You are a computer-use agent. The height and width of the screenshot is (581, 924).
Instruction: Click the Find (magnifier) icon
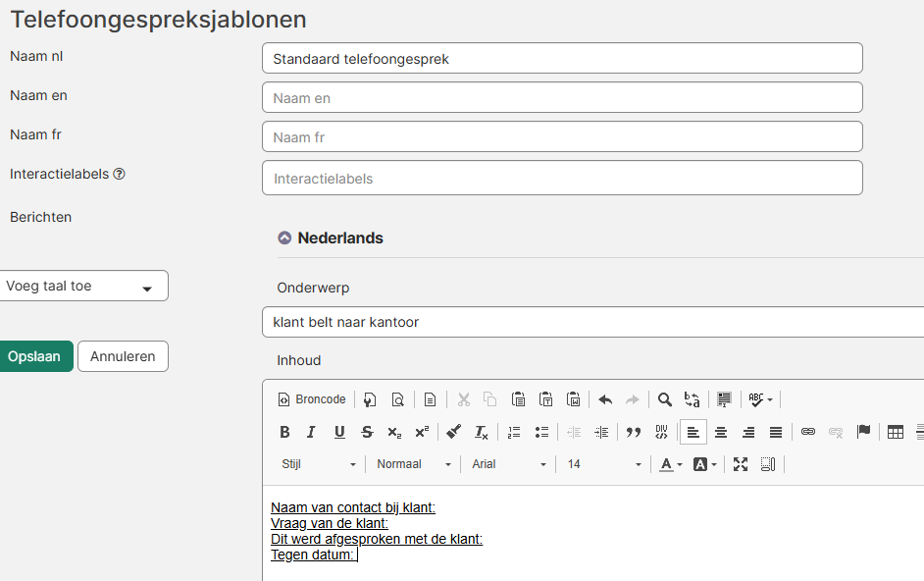[665, 399]
